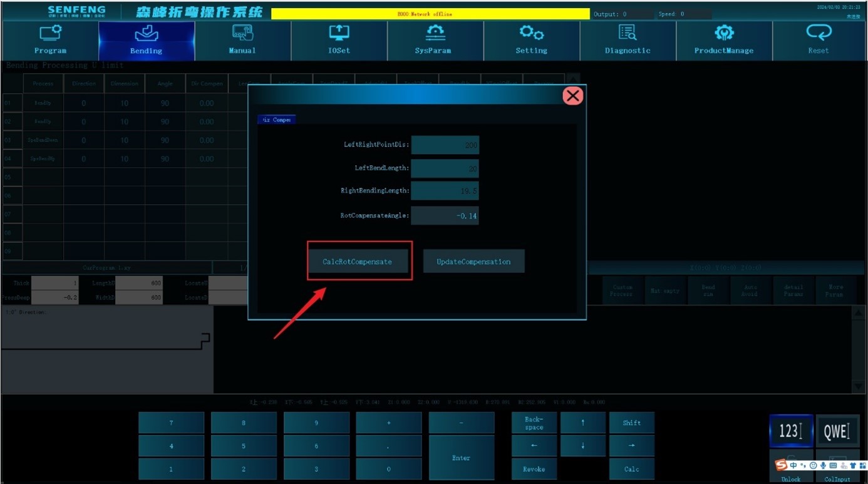Click the Backspace key
This screenshot has width=868, height=484.
[x=534, y=423]
